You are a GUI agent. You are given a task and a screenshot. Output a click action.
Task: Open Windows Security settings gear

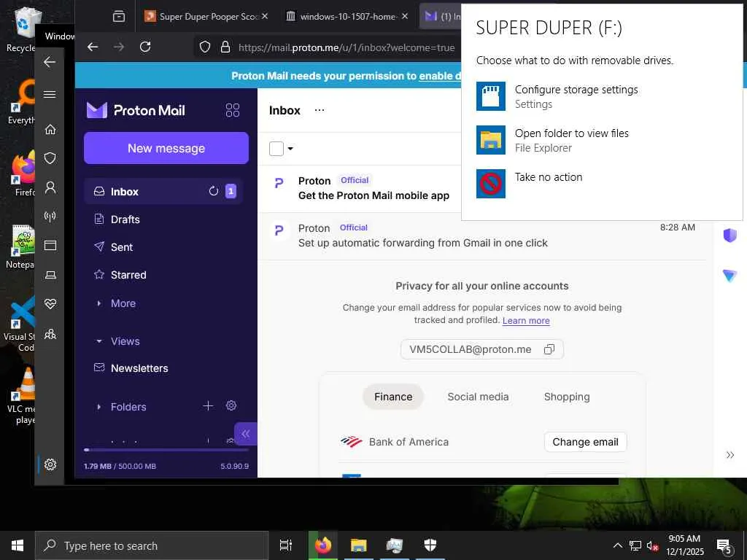[x=50, y=464]
